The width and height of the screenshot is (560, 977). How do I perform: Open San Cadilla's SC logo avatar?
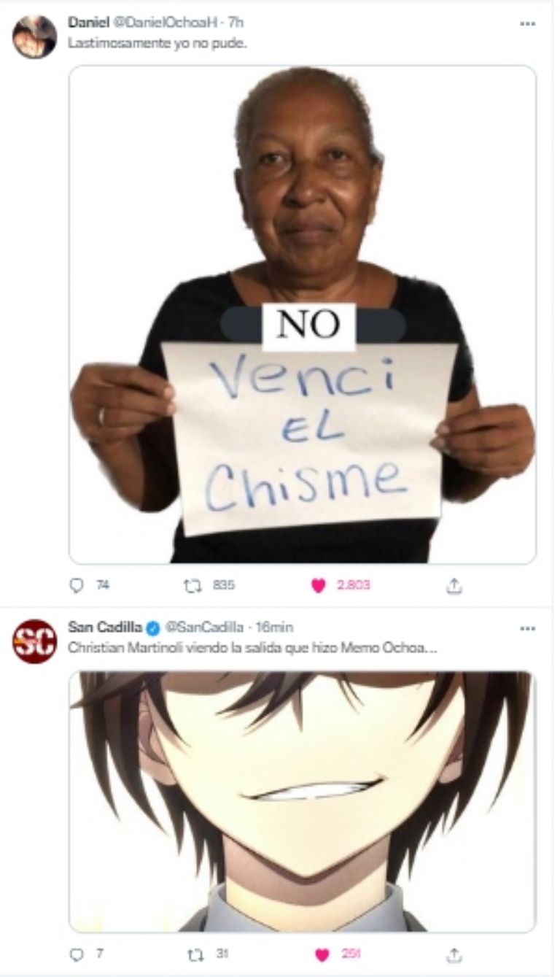34,641
